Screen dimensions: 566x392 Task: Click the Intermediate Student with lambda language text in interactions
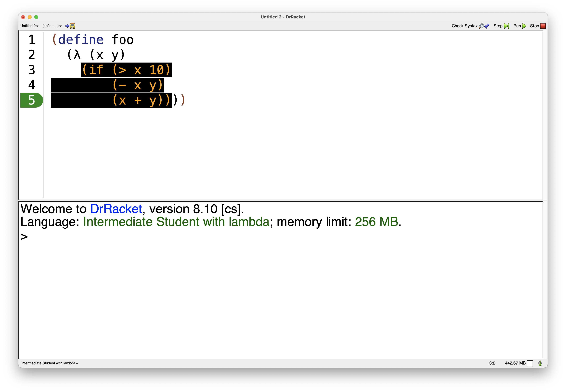pyautogui.click(x=176, y=222)
